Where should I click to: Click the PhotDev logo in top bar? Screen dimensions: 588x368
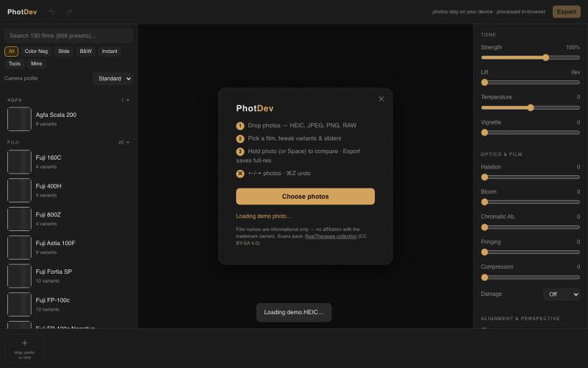tap(22, 12)
